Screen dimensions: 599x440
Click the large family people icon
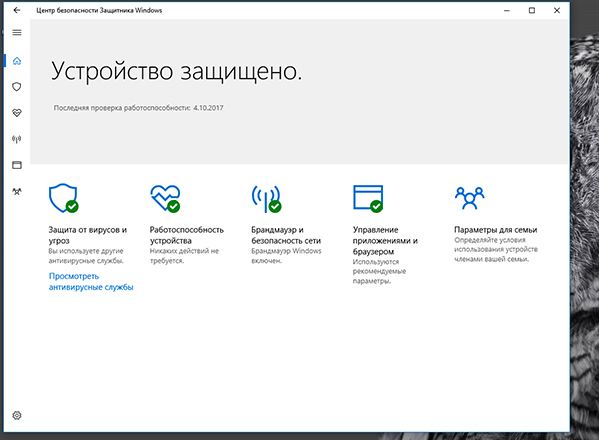tap(469, 198)
